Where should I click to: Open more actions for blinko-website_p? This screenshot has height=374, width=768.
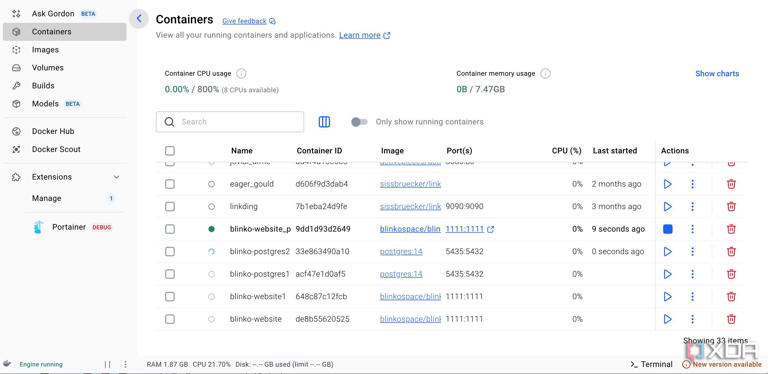[692, 229]
